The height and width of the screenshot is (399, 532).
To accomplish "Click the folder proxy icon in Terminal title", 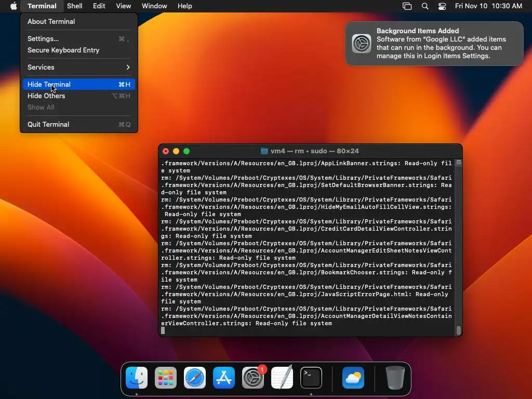I will click(x=264, y=151).
